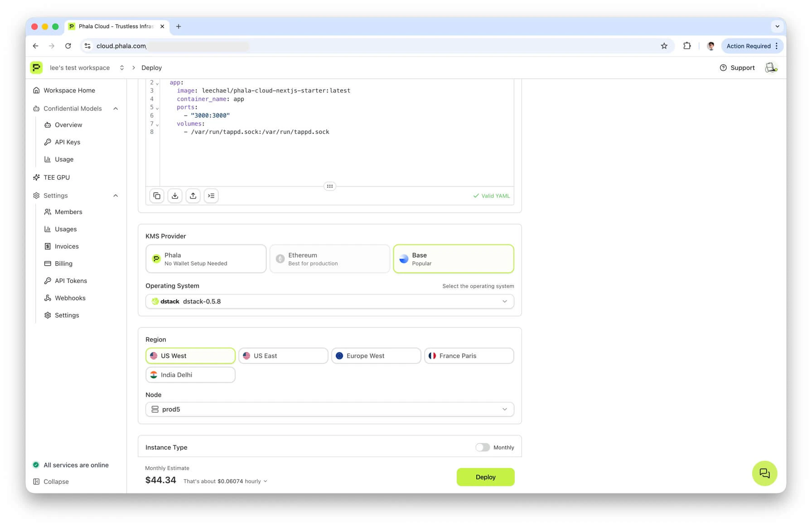Open the chat support bubble
Image resolution: width=812 pixels, height=527 pixels.
764,473
